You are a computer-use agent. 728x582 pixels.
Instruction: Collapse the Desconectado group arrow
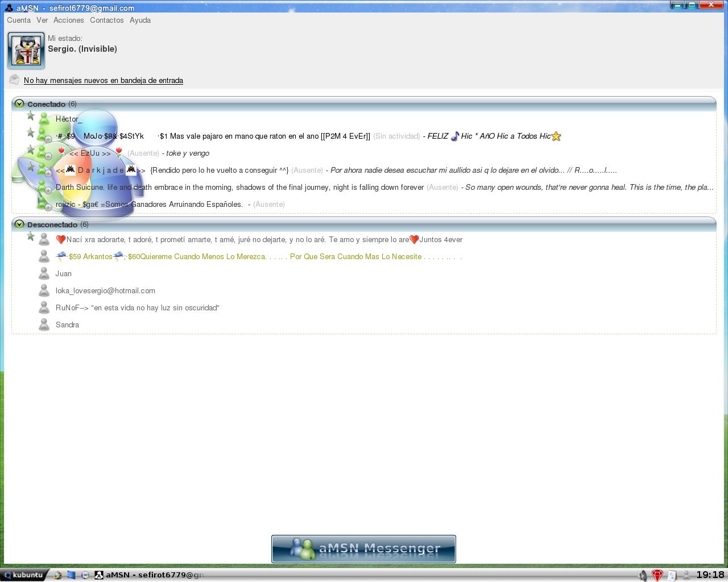pyautogui.click(x=19, y=225)
